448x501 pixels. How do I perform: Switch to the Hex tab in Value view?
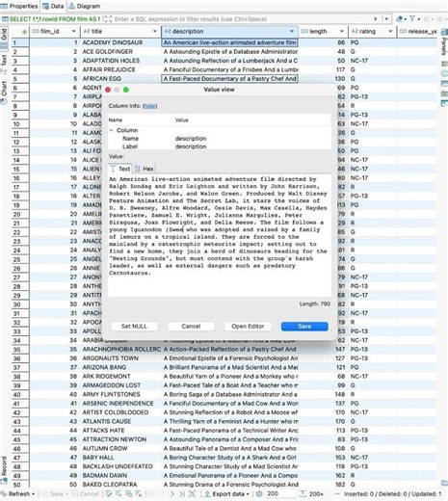pos(144,169)
